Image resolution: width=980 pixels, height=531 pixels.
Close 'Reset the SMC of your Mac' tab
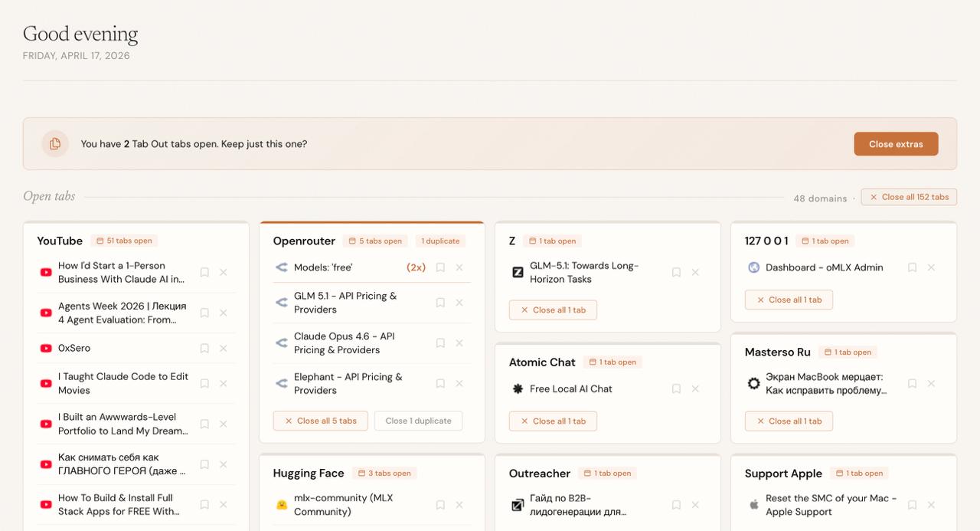click(x=931, y=505)
